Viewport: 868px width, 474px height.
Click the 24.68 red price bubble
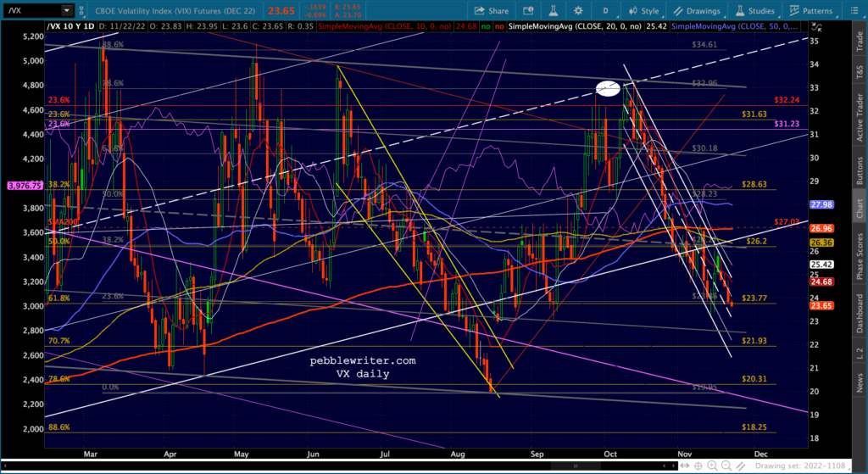point(821,282)
